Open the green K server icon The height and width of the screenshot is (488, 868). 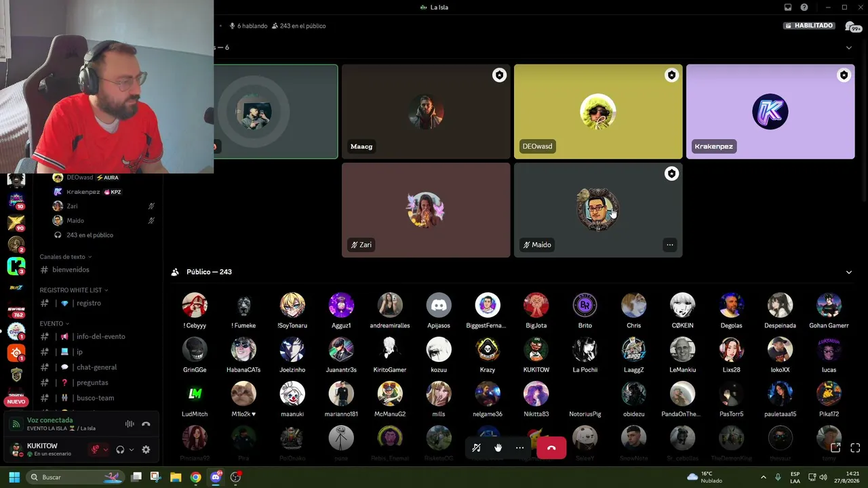coord(16,266)
